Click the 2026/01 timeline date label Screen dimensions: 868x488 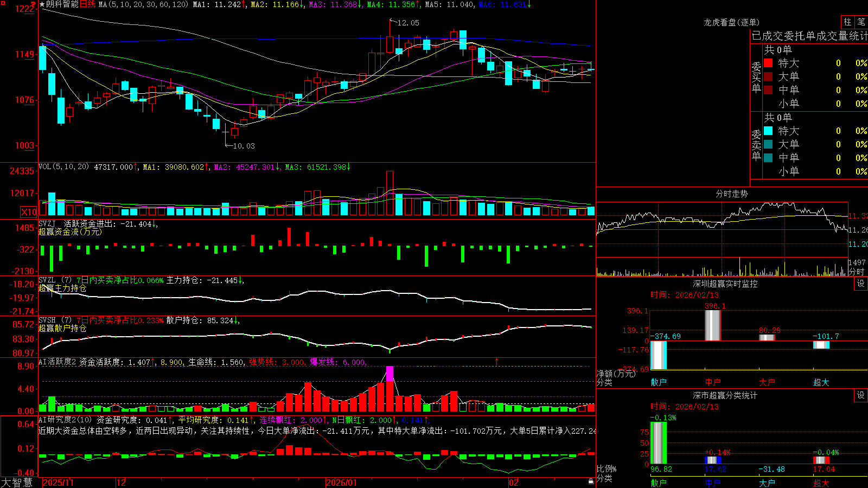pos(342,483)
